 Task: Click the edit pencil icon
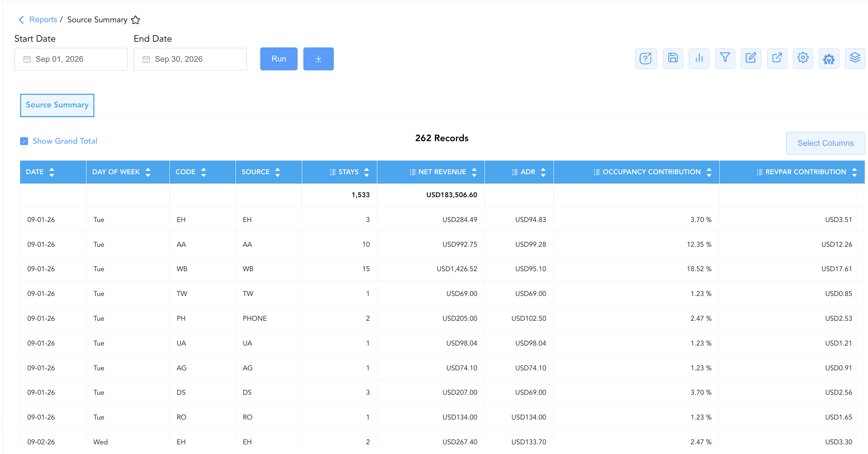(751, 58)
